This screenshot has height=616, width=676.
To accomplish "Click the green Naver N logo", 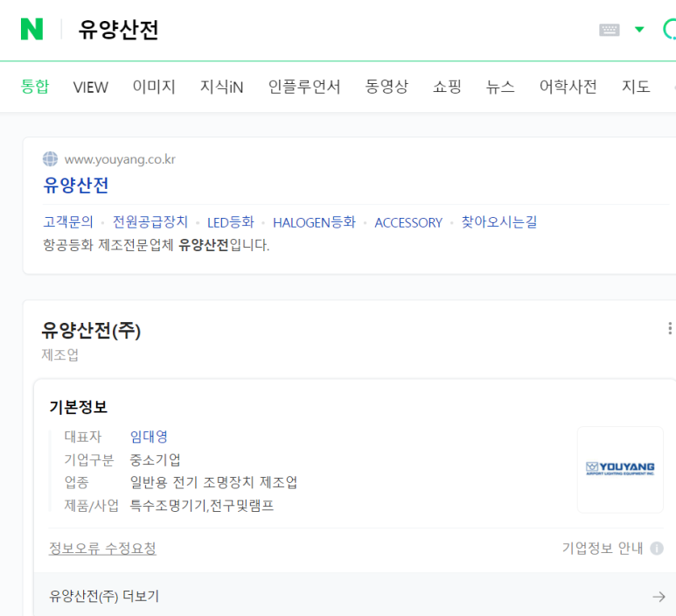I will click(31, 29).
